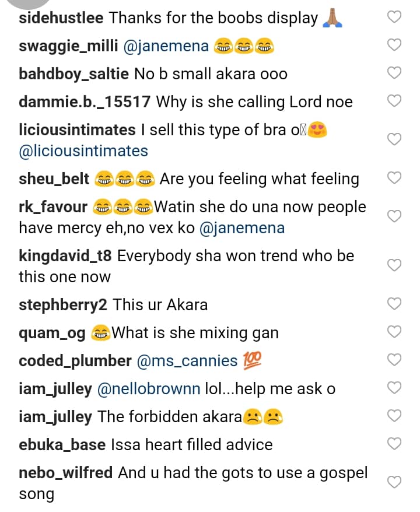420x512 pixels.
Task: Heart the liciousintimates bra comment
Action: [395, 139]
